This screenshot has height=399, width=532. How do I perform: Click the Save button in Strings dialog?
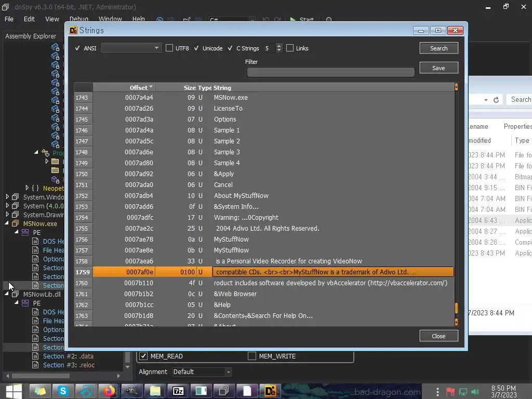[x=438, y=68]
